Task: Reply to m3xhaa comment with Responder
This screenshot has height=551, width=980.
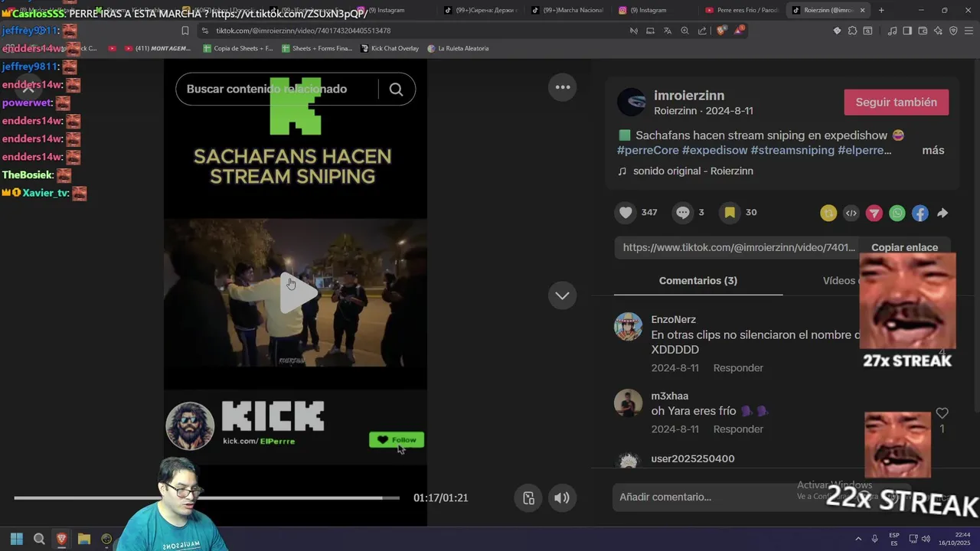Action: pos(738,429)
